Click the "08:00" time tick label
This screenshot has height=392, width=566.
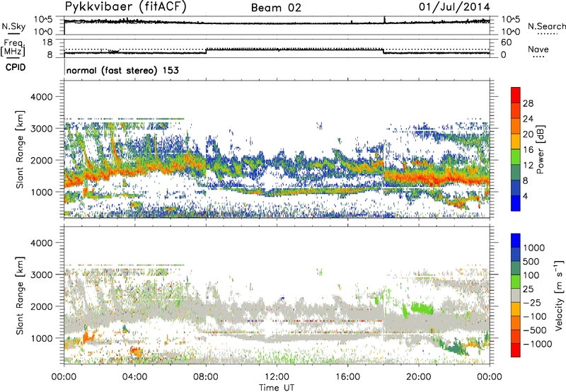pyautogui.click(x=206, y=377)
